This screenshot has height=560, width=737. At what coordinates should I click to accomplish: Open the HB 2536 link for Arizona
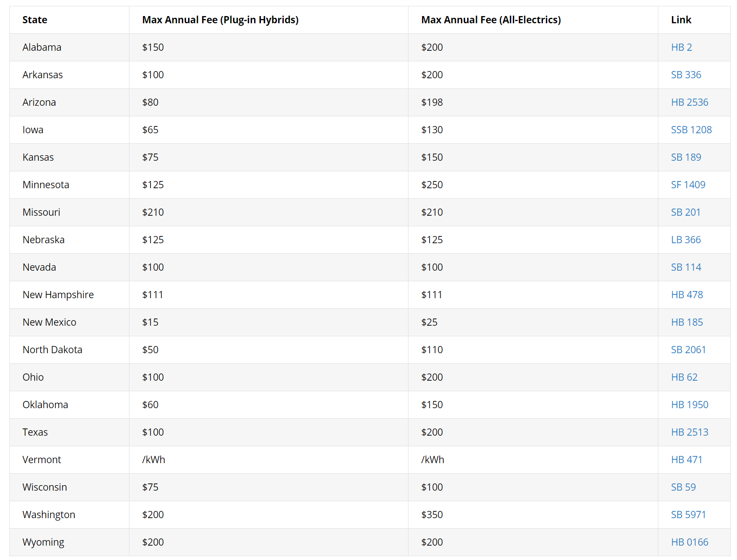coord(689,102)
